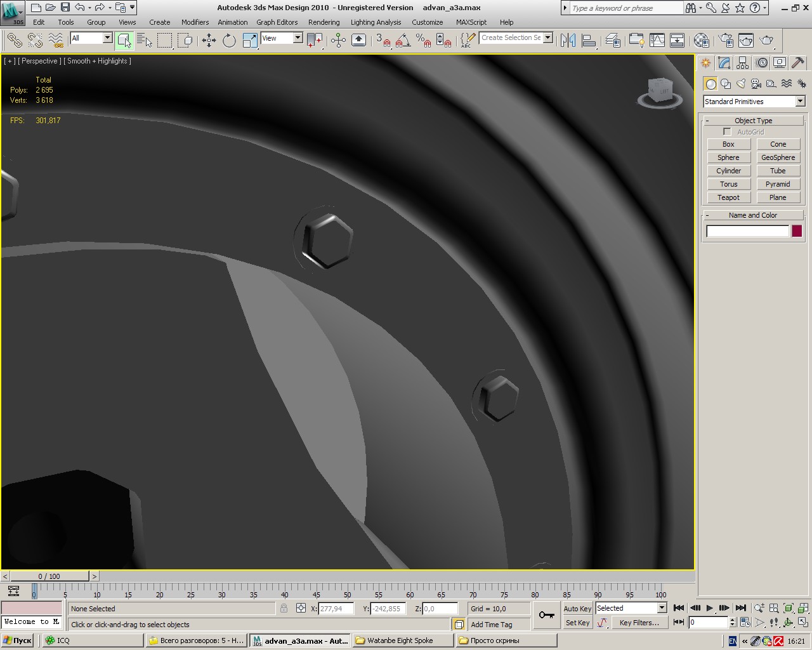The width and height of the screenshot is (812, 650).
Task: Open the Rendering menu
Action: pyautogui.click(x=324, y=22)
